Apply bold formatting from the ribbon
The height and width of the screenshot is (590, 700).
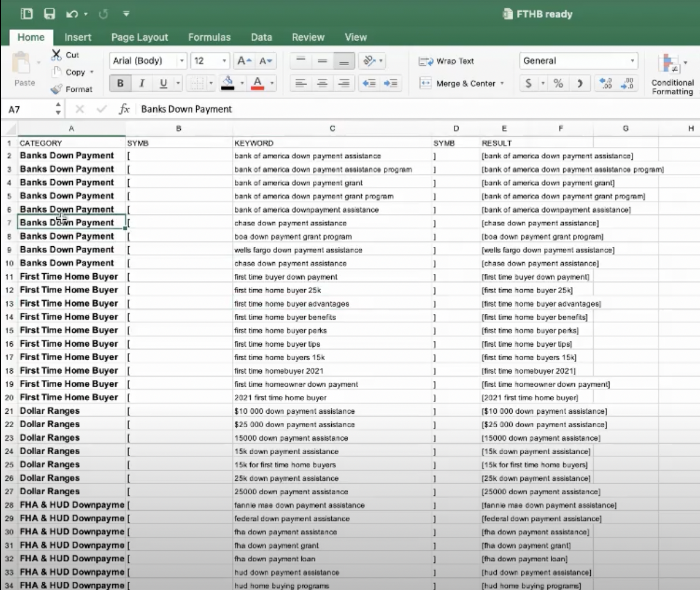(x=120, y=83)
